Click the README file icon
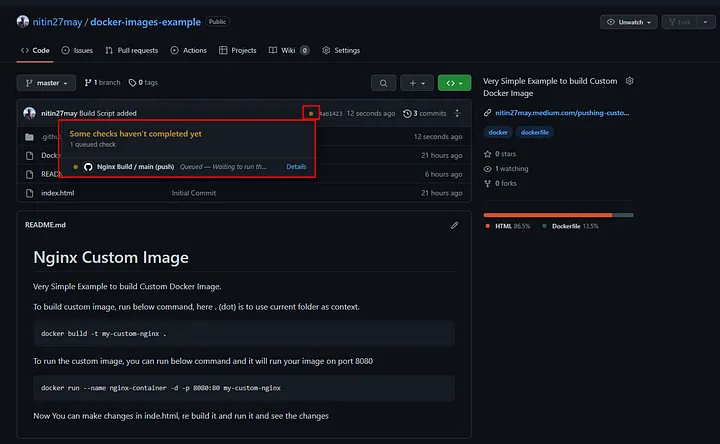Viewport: 720px width, 444px height. pos(30,174)
